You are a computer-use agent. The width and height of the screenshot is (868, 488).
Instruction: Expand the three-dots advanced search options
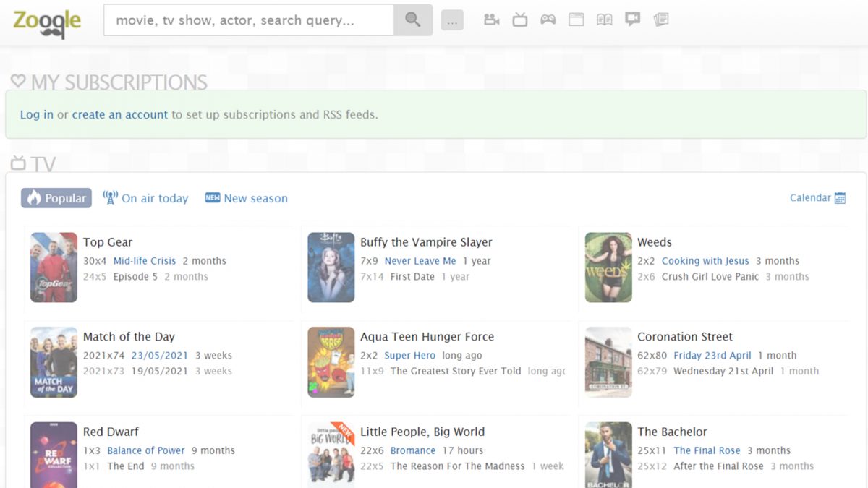[x=452, y=21]
